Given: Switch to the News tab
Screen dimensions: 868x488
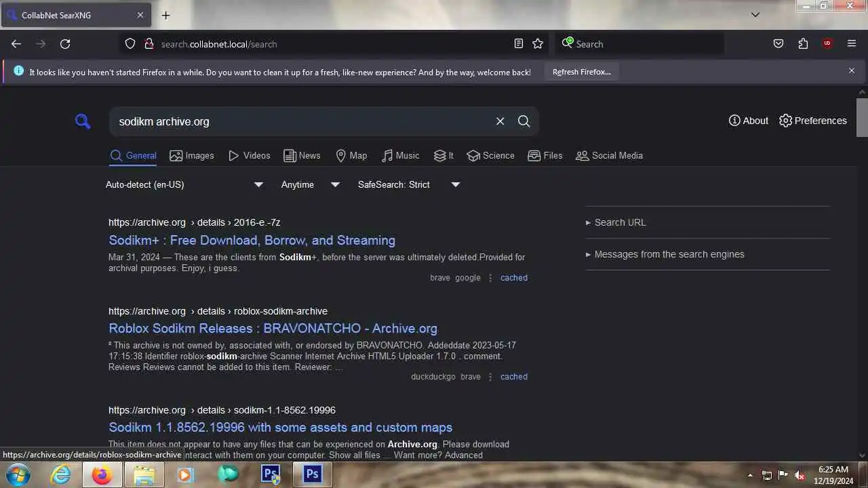Looking at the screenshot, I should [302, 156].
